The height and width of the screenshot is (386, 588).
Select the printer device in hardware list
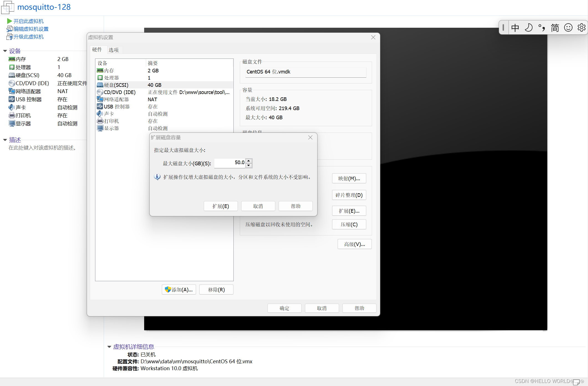[111, 121]
